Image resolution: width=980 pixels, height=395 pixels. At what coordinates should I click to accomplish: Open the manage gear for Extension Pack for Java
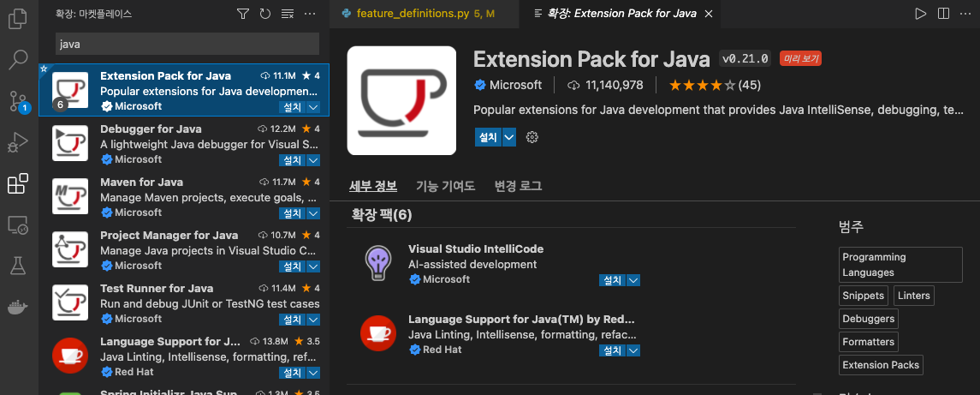coord(532,137)
